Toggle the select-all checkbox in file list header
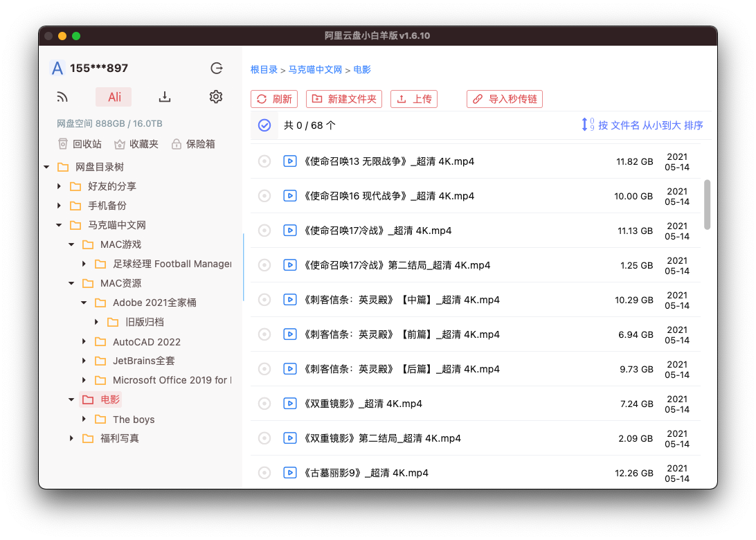 pos(264,125)
